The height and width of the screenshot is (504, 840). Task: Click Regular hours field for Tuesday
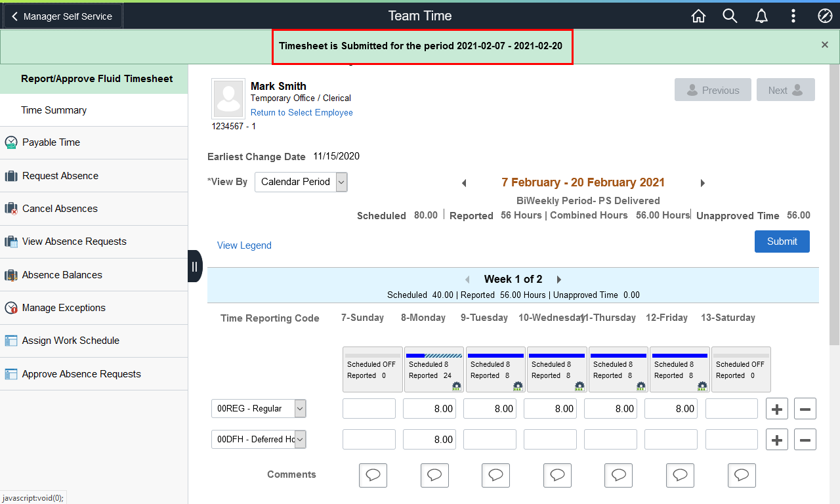490,408
